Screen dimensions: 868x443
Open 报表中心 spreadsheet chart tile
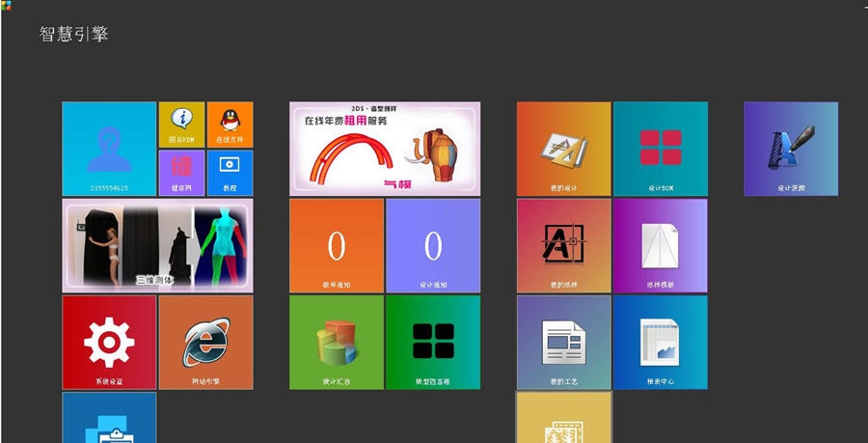[661, 343]
